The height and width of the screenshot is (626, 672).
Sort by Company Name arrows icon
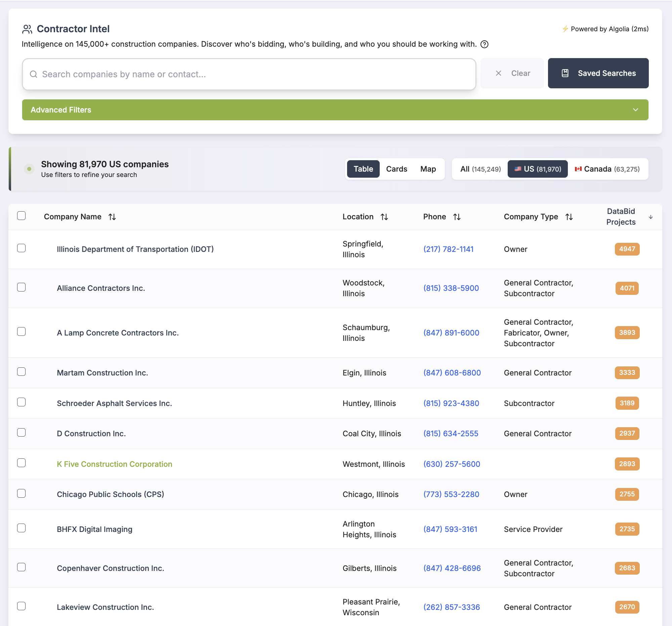tap(112, 217)
